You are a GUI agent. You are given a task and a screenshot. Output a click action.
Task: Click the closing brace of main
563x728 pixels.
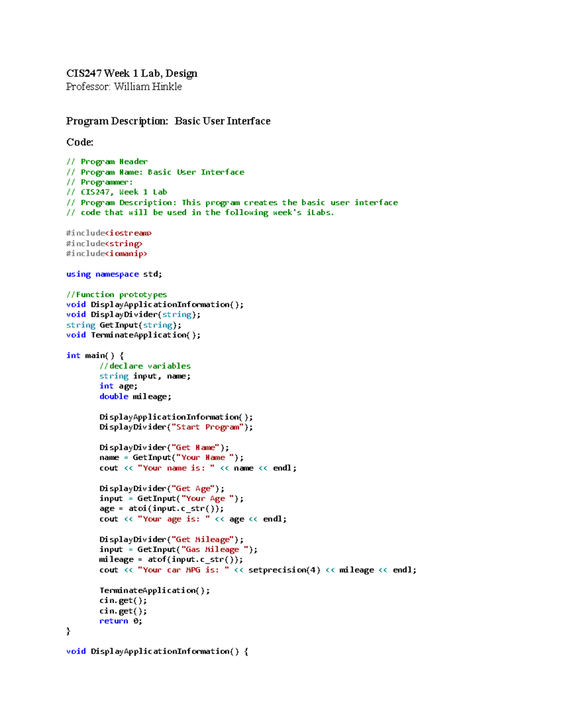68,631
